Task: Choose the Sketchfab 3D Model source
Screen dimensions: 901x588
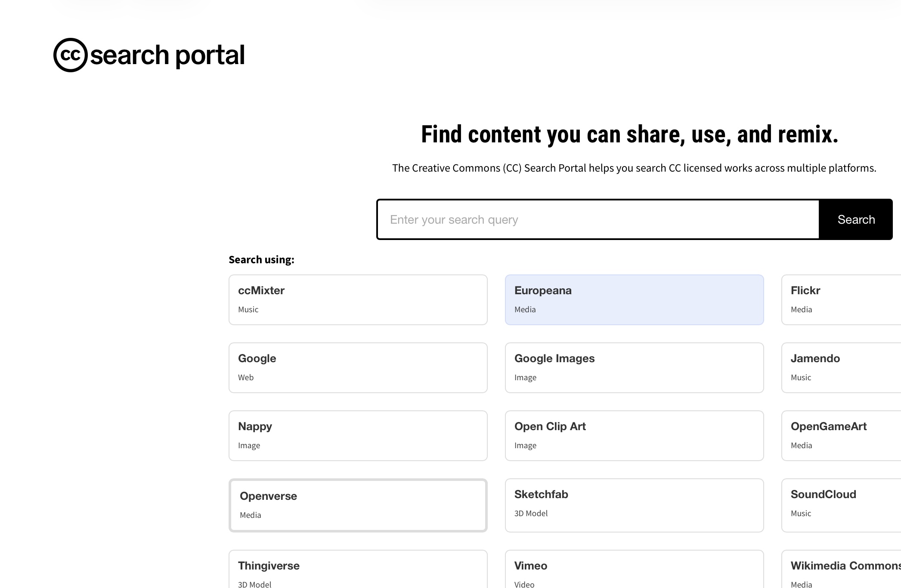Action: (635, 505)
